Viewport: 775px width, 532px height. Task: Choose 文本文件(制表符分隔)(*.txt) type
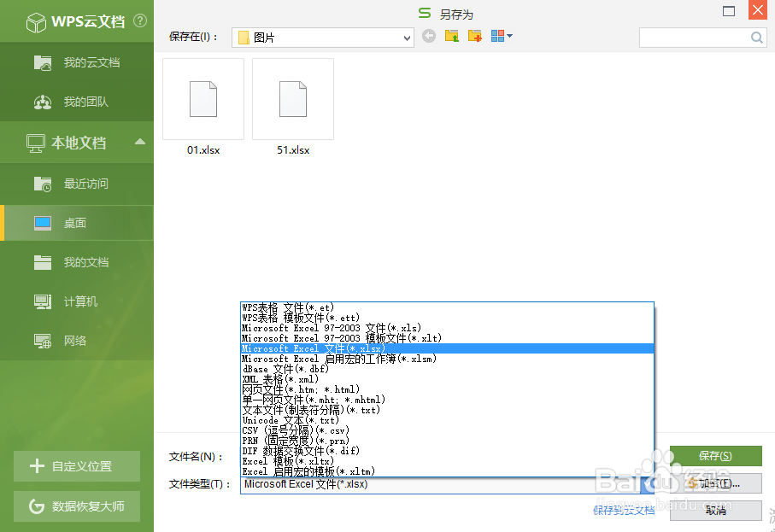447,410
